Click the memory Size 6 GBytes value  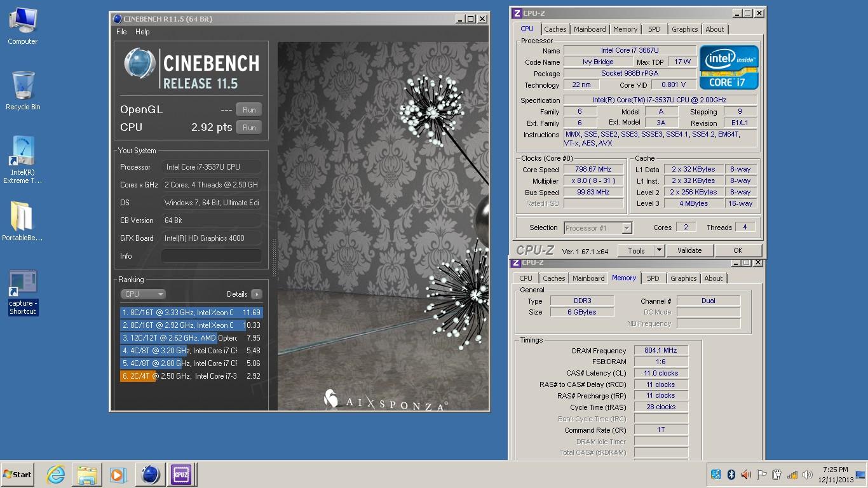pos(582,313)
